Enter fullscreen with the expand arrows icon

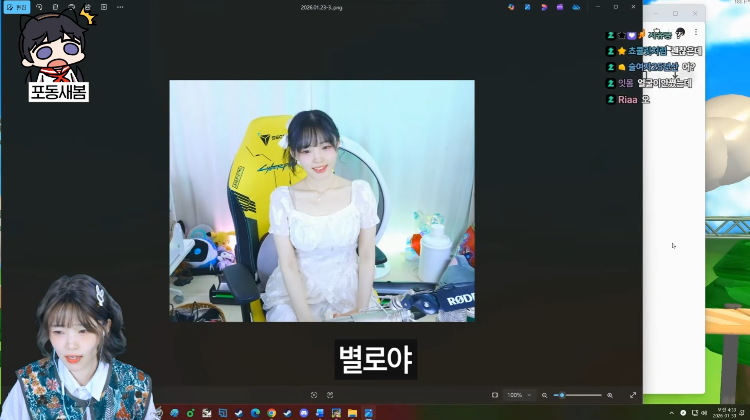tap(633, 395)
